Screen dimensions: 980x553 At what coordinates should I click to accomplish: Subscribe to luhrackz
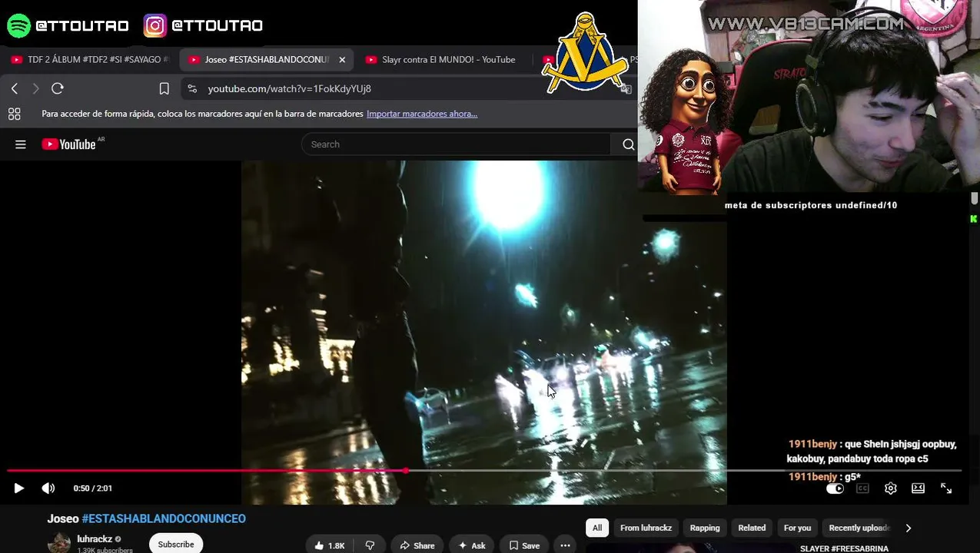point(176,544)
